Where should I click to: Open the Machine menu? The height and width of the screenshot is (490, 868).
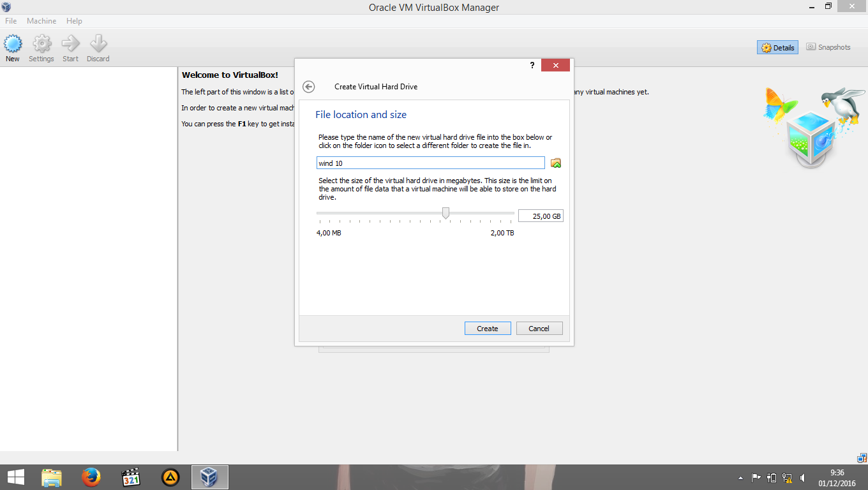click(41, 21)
